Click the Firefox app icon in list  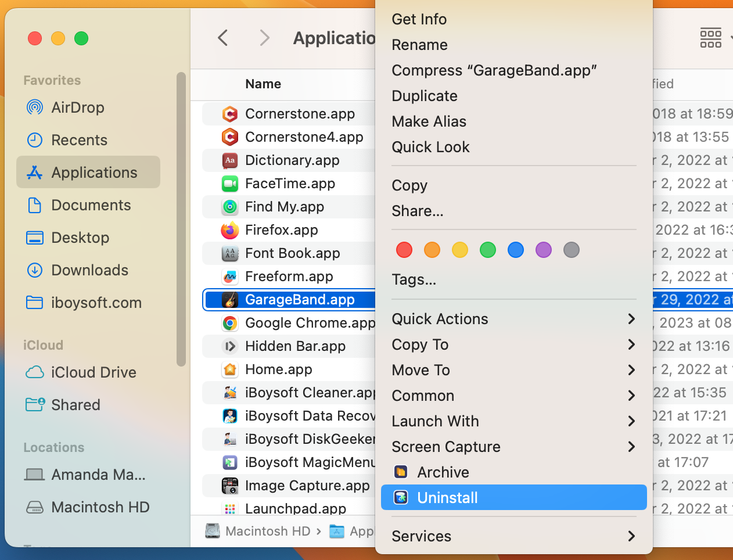[x=230, y=231]
